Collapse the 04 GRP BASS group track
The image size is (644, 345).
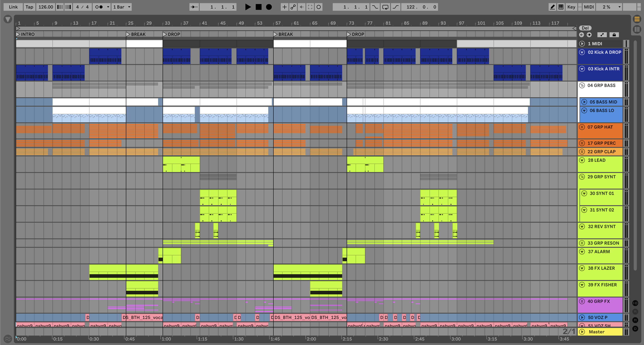coord(582,85)
